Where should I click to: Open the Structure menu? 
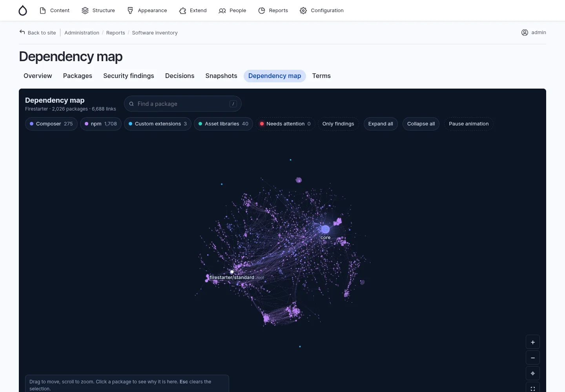pyautogui.click(x=98, y=11)
